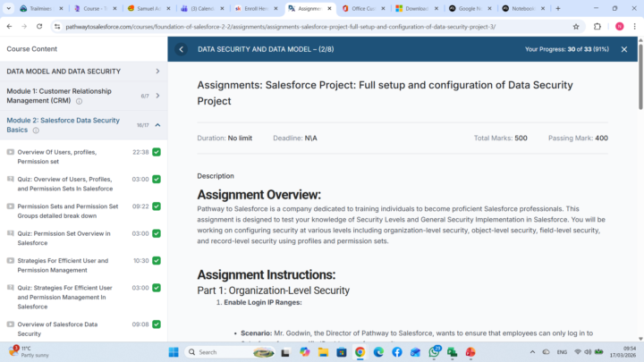Switch to the Notebook browser tab
Image resolution: width=644 pixels, height=362 pixels.
[523, 8]
